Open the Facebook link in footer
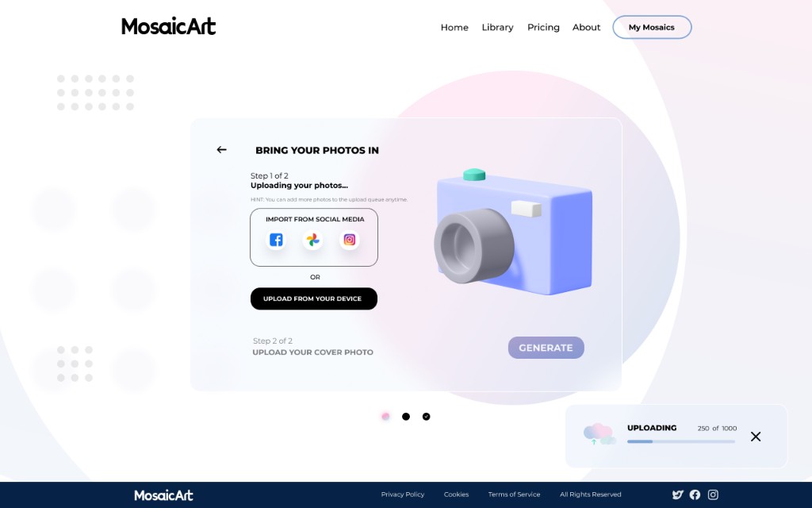The width and height of the screenshot is (812, 508). click(695, 495)
